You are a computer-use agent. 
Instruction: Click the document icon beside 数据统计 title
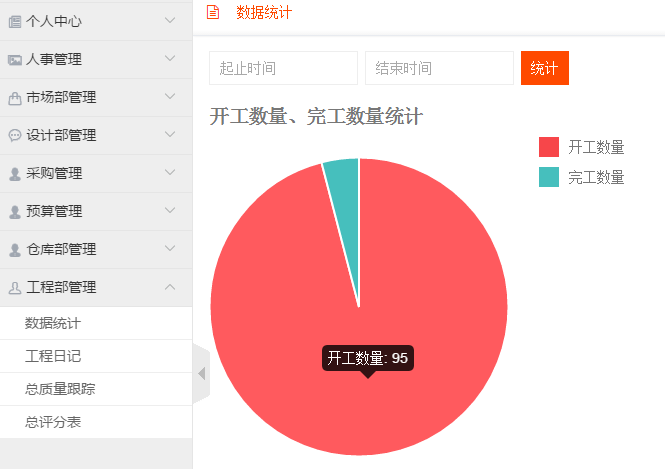coord(212,12)
